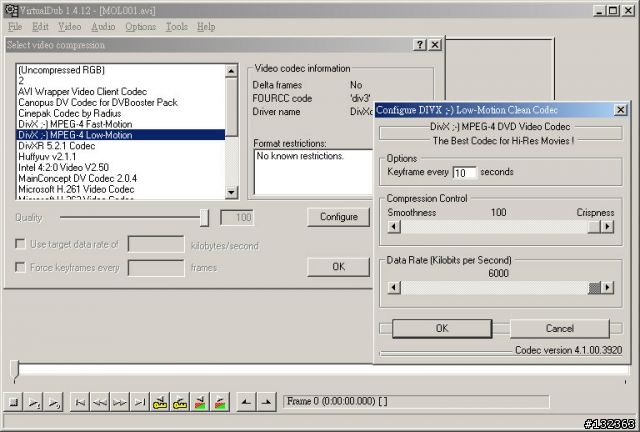Click right arrow of Smoothness/Crispness scrollbar
Image resolution: width=640 pixels, height=432 pixels.
(607, 227)
